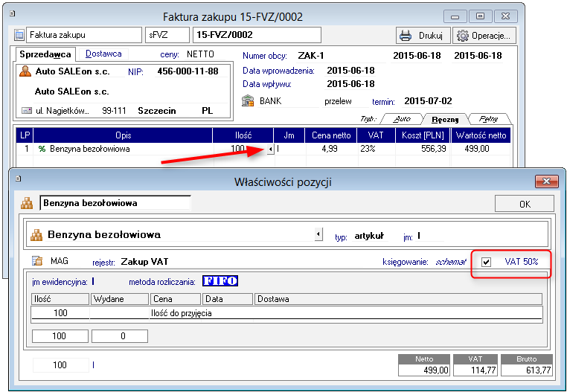
Task: Close the Właściwości pozycji dialog
Action: 546,181
